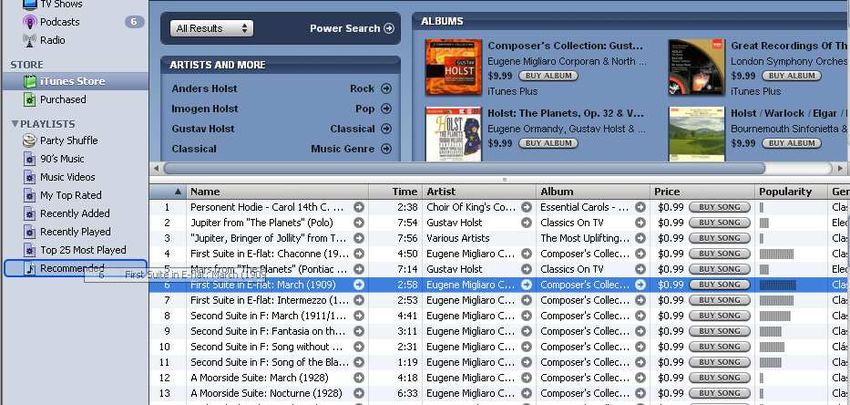Buy song Second Suite in F: Fantasia
This screenshot has width=850, height=405.
point(720,331)
